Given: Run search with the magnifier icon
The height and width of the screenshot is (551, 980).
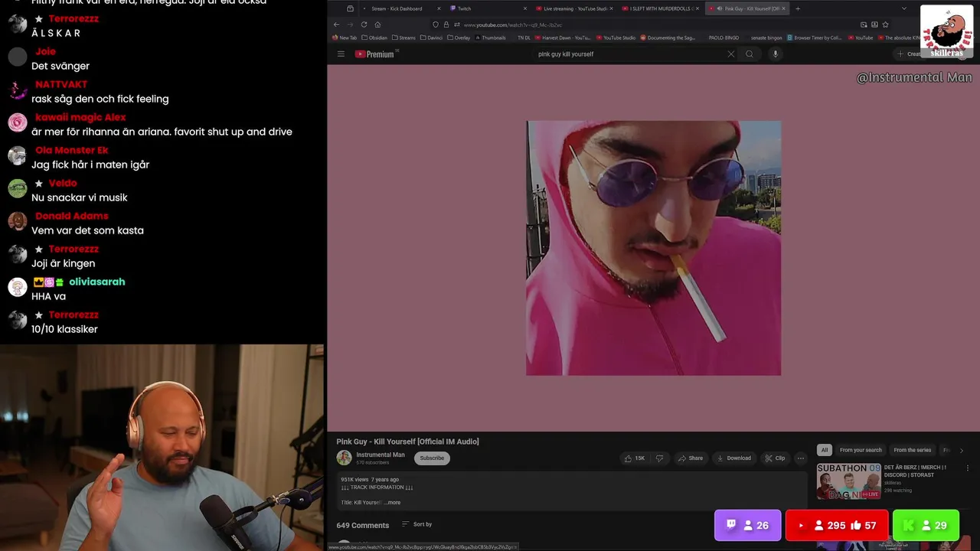Looking at the screenshot, I should coord(750,54).
